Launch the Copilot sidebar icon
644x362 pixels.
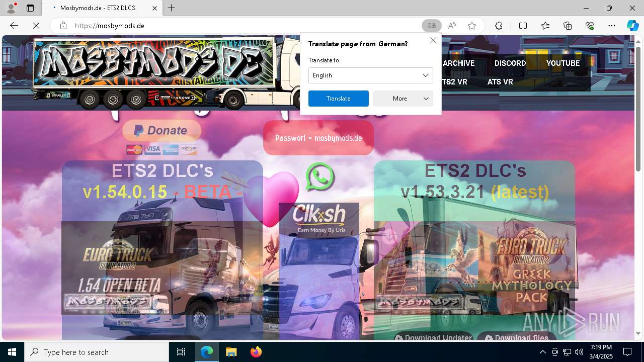pos(632,26)
